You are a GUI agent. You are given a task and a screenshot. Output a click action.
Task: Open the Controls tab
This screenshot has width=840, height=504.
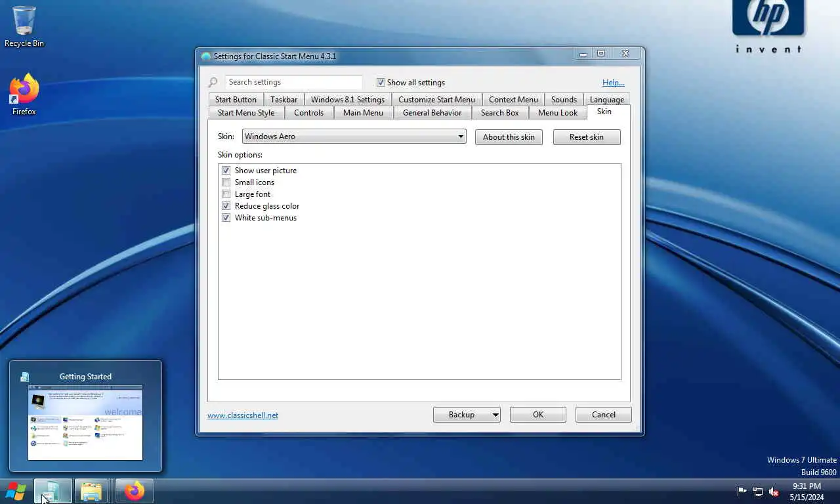pyautogui.click(x=308, y=113)
